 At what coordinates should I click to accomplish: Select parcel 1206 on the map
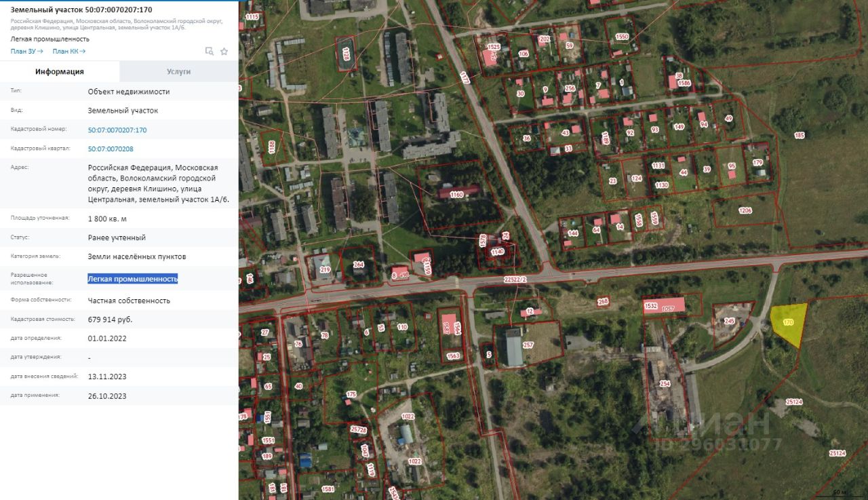(x=745, y=210)
